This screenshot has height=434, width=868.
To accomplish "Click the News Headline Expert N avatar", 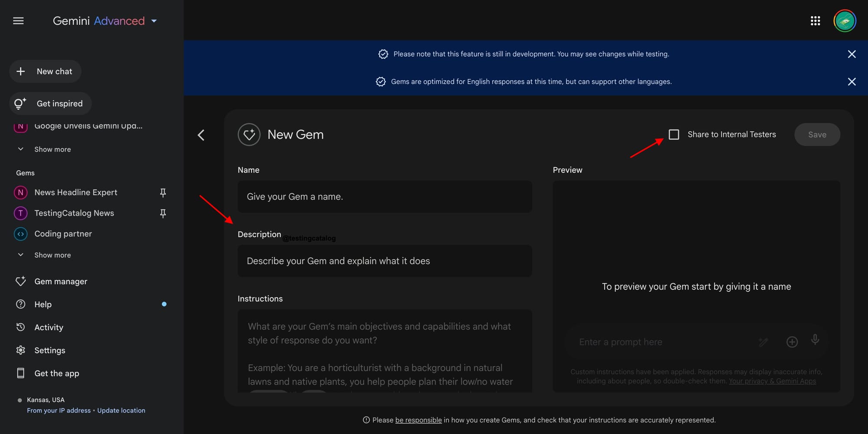I will pyautogui.click(x=20, y=192).
